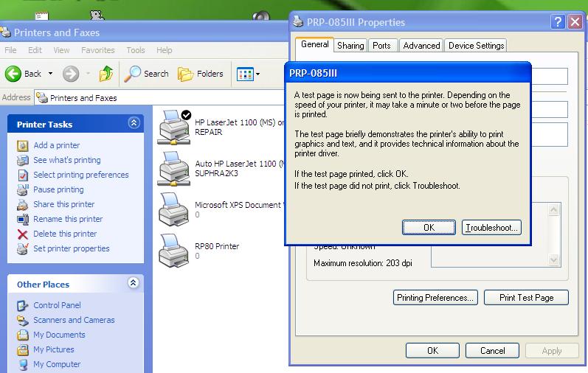The image size is (588, 373).
Task: Open the Help menu
Action: point(165,50)
